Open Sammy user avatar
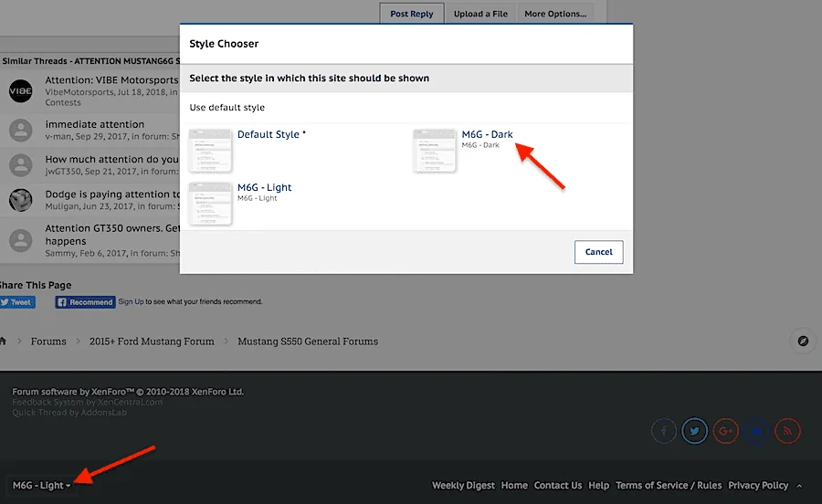Image resolution: width=822 pixels, height=504 pixels. tap(21, 240)
